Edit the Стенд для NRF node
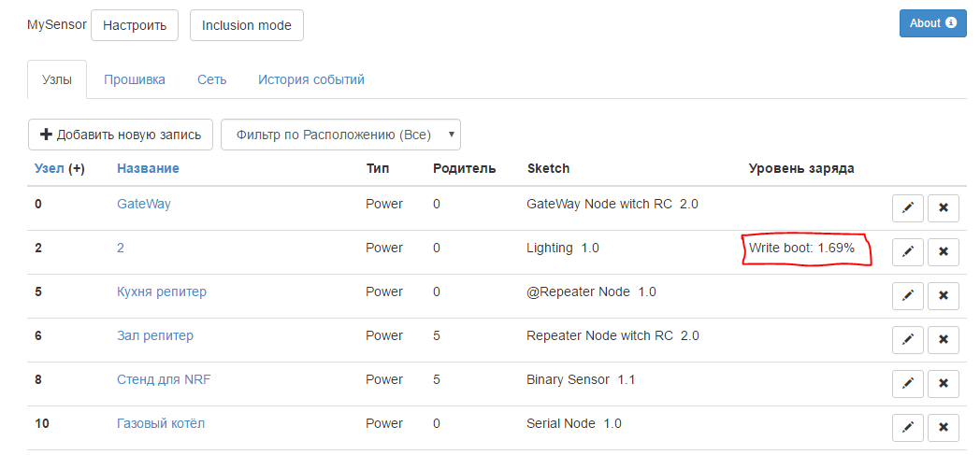980x455 pixels. pyautogui.click(x=907, y=383)
